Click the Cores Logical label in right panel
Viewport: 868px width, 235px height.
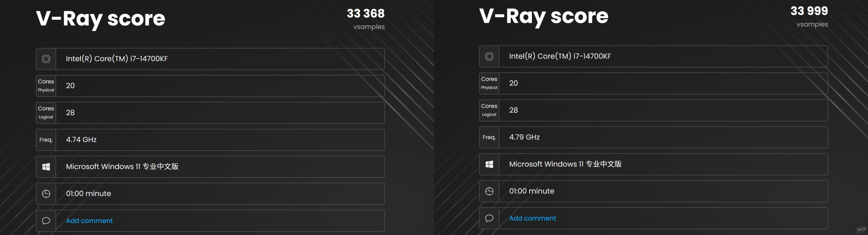coord(489,110)
